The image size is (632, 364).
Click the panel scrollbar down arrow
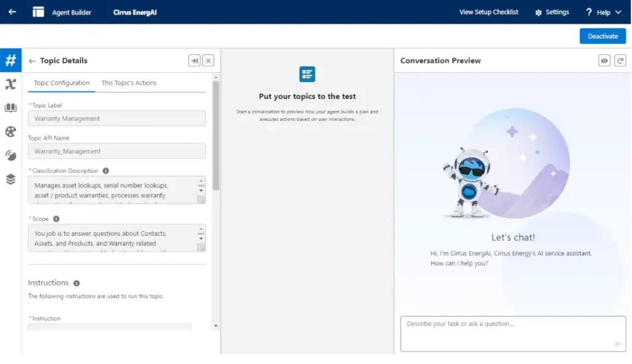[x=216, y=326]
